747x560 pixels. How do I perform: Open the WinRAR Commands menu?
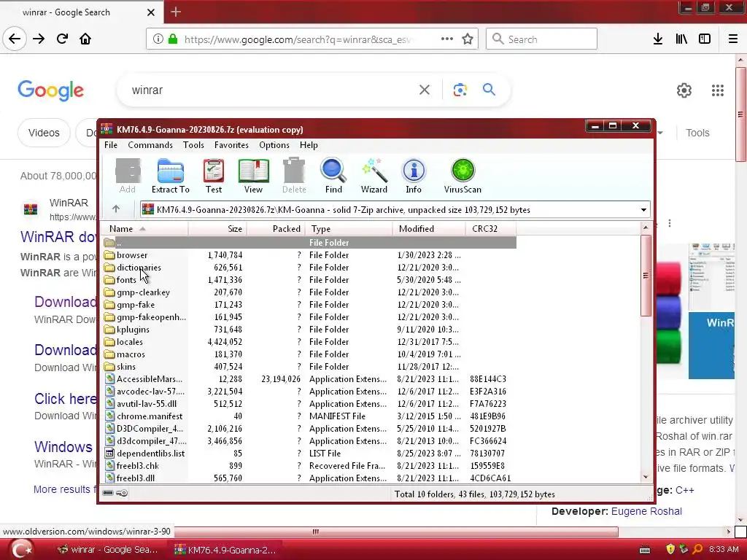click(150, 145)
